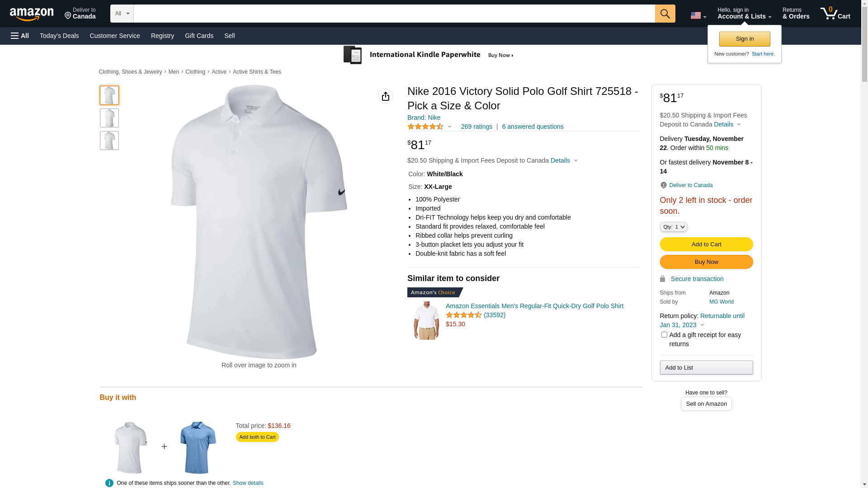Click the US flag language selector
The width and height of the screenshot is (868, 488).
[698, 15]
